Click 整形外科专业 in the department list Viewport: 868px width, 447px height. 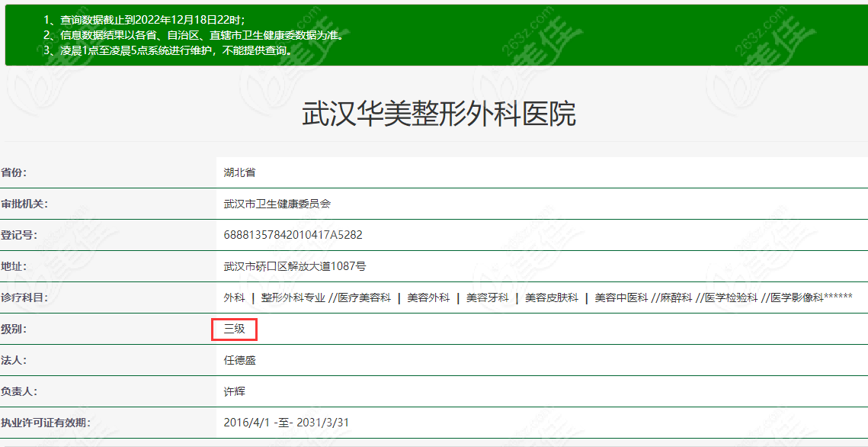coord(293,297)
